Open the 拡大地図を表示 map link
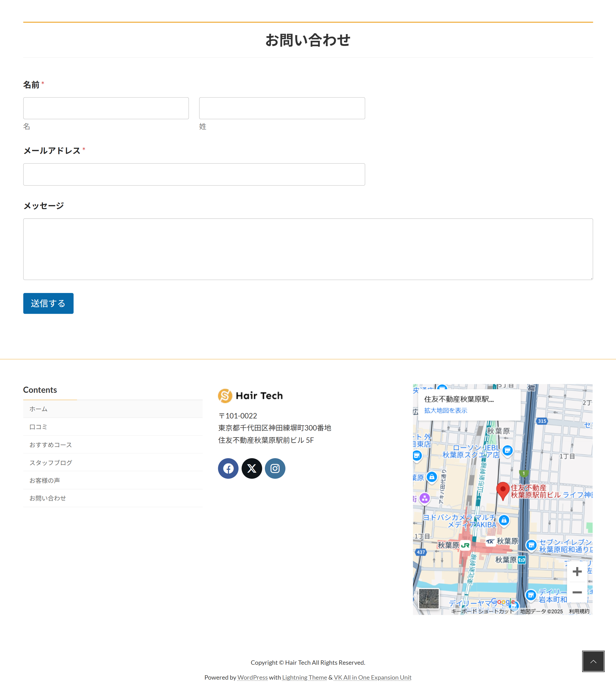The height and width of the screenshot is (695, 616). 446,410
